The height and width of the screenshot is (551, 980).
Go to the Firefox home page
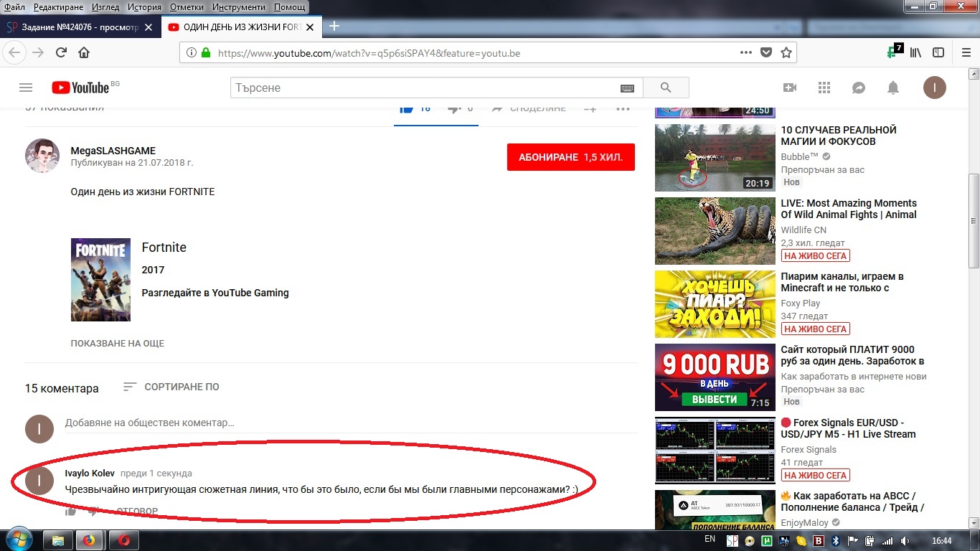click(84, 52)
